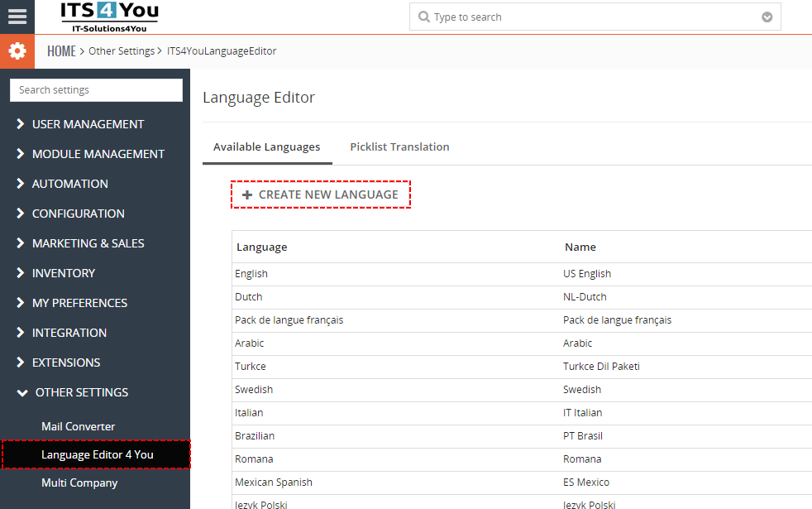The image size is (812, 509).
Task: Go to HOME in the breadcrumb
Action: (61, 51)
